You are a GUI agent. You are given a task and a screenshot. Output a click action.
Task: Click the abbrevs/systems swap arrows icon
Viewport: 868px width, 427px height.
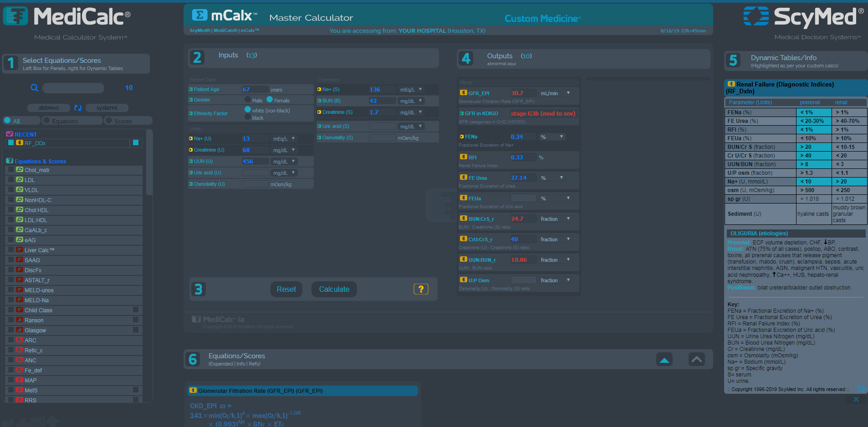point(78,108)
